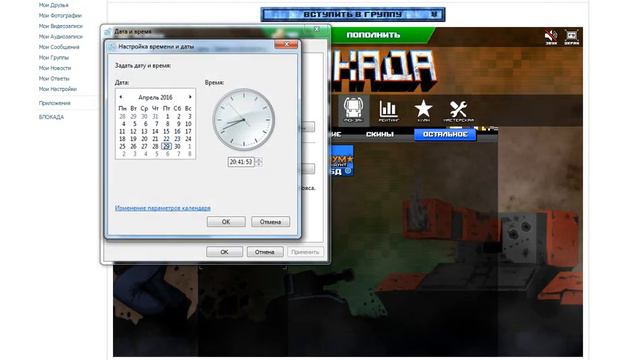This screenshot has width=640, height=360.
Task: Select April 7 in the calendar
Action: point(156,124)
